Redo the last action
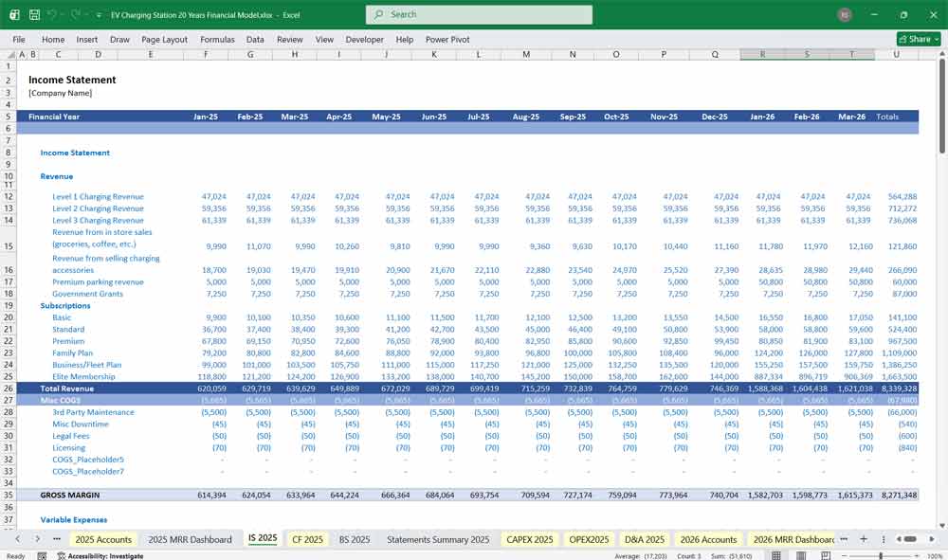 point(75,13)
